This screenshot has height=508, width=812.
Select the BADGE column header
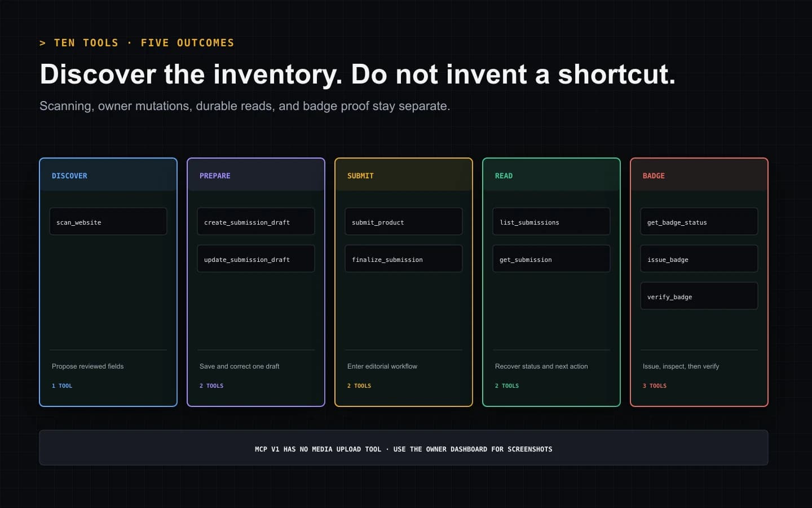pos(699,175)
